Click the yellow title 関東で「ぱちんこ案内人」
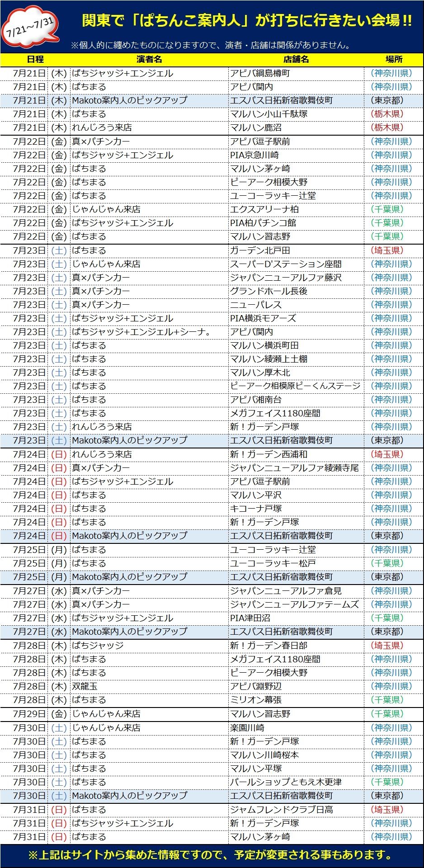 click(247, 20)
